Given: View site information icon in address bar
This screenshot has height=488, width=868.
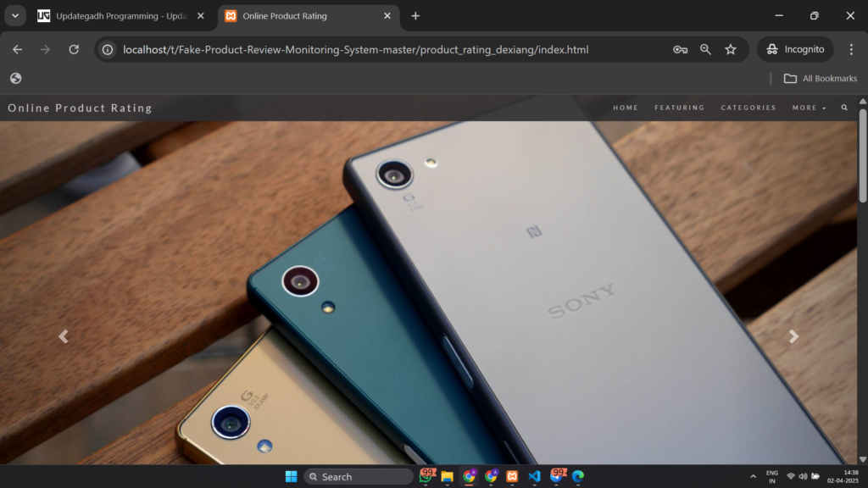Looking at the screenshot, I should [108, 50].
